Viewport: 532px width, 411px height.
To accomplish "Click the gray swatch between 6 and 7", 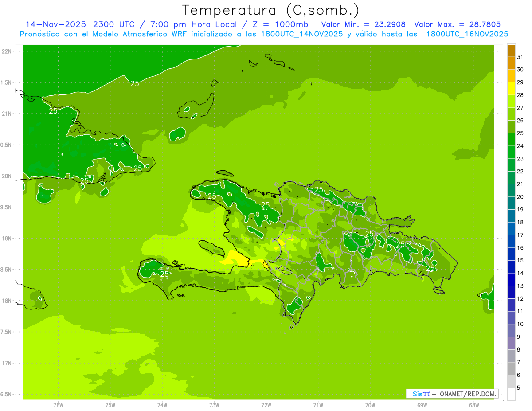I will click(511, 368).
